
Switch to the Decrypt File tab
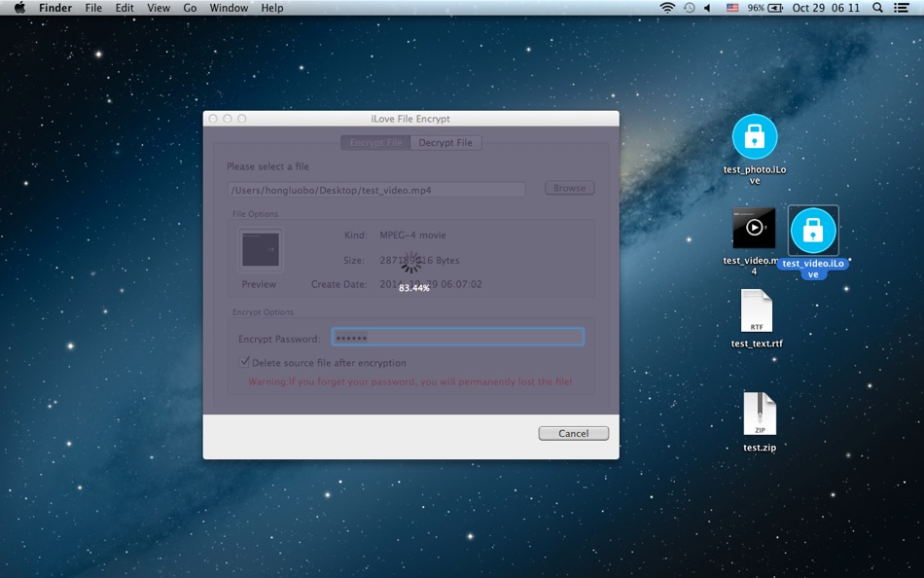click(445, 143)
